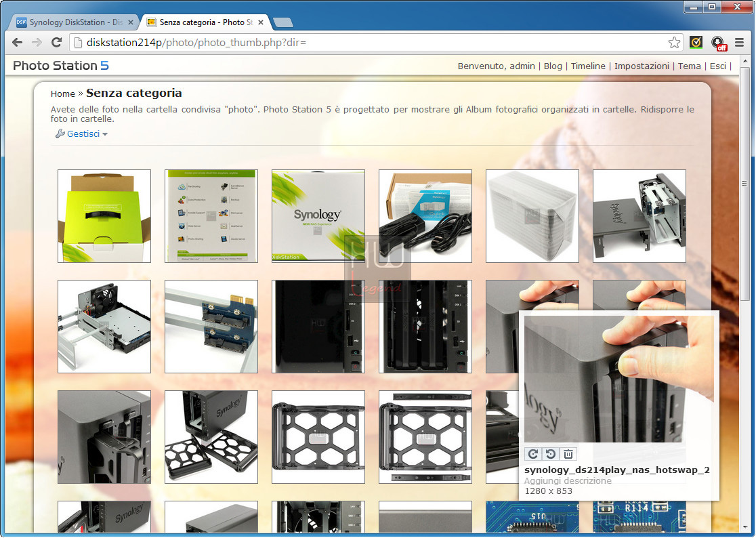Open the black NAS front panel thumbnail
Screen dimensions: 756x538
click(x=318, y=327)
